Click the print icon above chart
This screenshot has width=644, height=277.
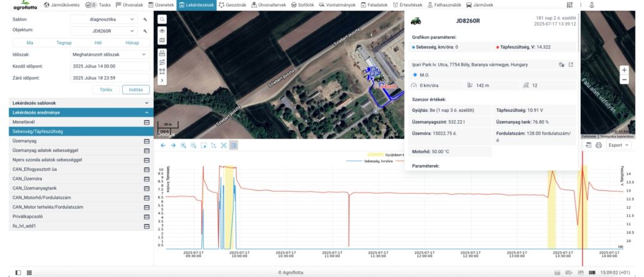point(598,145)
